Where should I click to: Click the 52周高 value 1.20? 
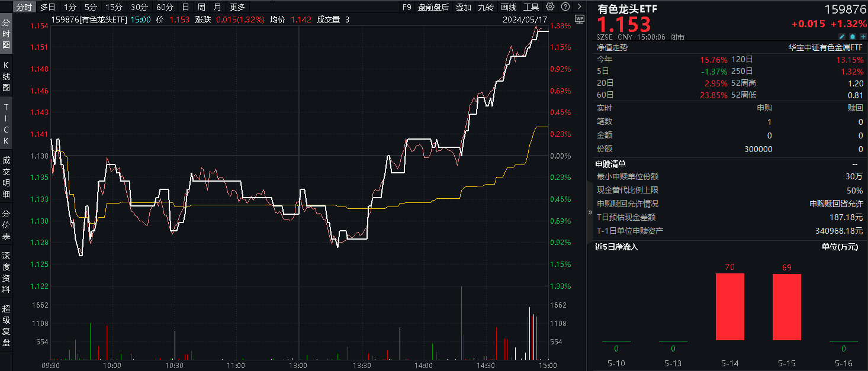(x=856, y=83)
